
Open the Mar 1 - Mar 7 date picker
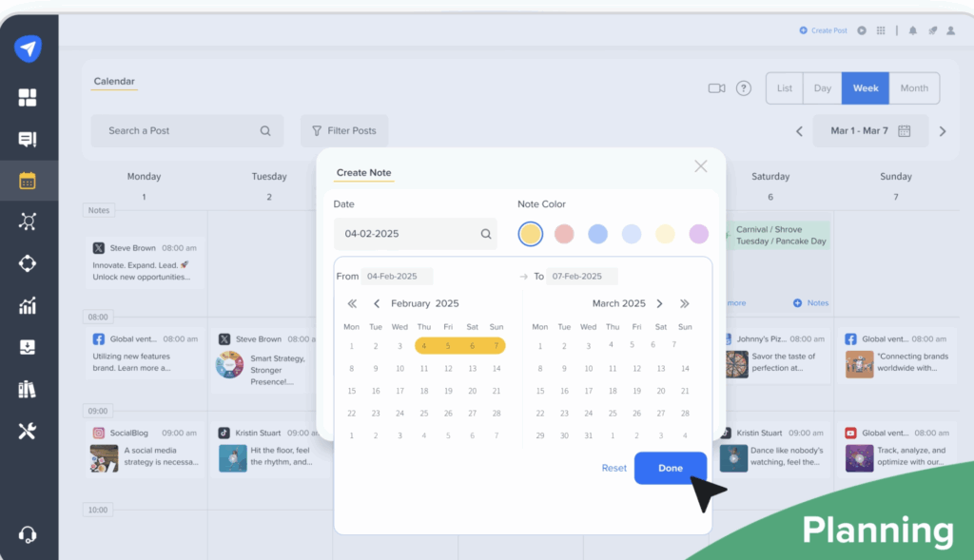pyautogui.click(x=869, y=130)
